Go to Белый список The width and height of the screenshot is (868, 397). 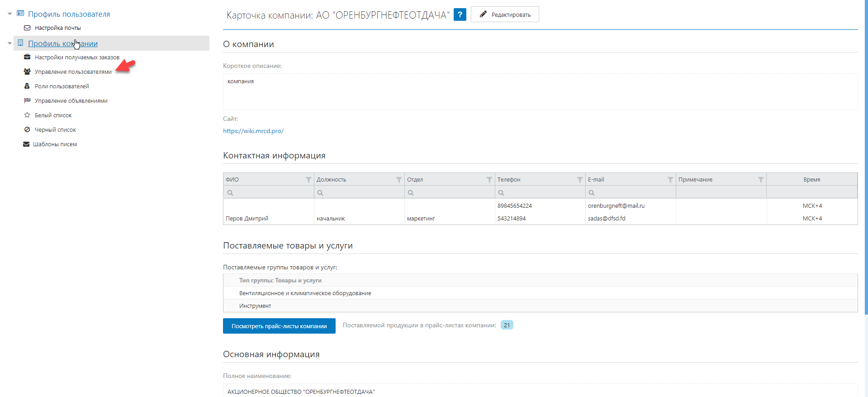53,115
